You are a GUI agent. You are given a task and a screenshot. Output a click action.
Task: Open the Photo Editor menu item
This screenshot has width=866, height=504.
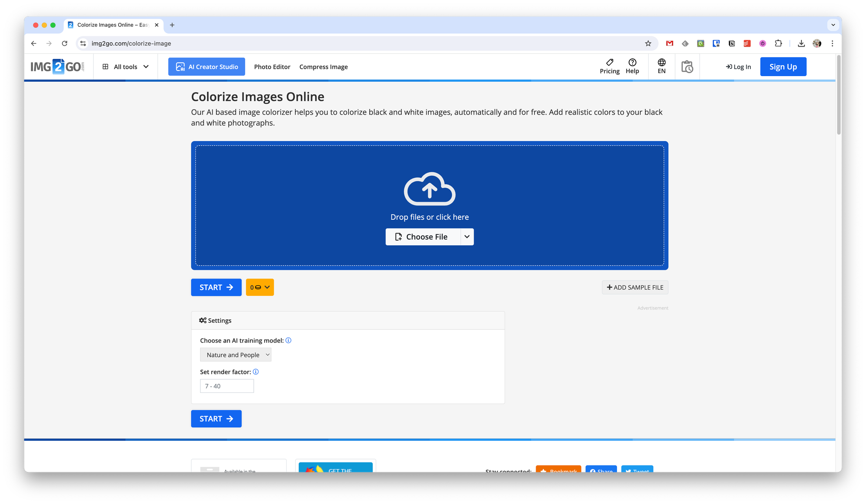(272, 67)
